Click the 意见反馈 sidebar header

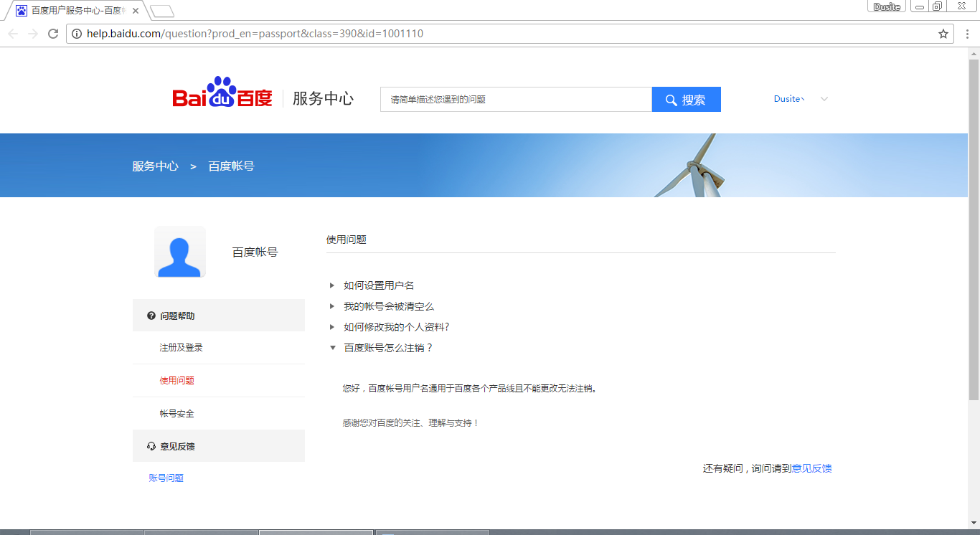point(219,446)
